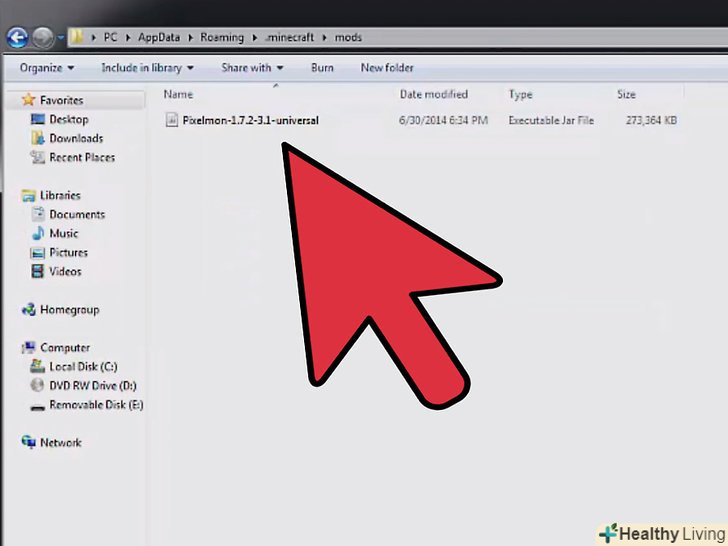
Task: Click the Pixelmon jar file icon
Action: point(172,120)
